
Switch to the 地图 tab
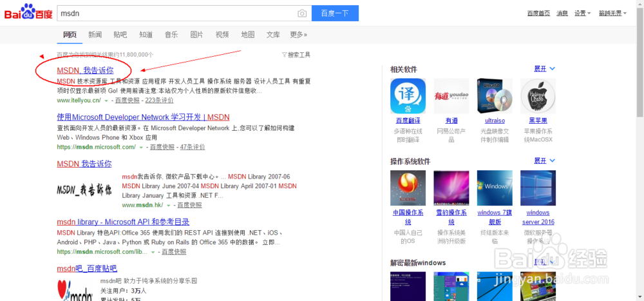[248, 35]
